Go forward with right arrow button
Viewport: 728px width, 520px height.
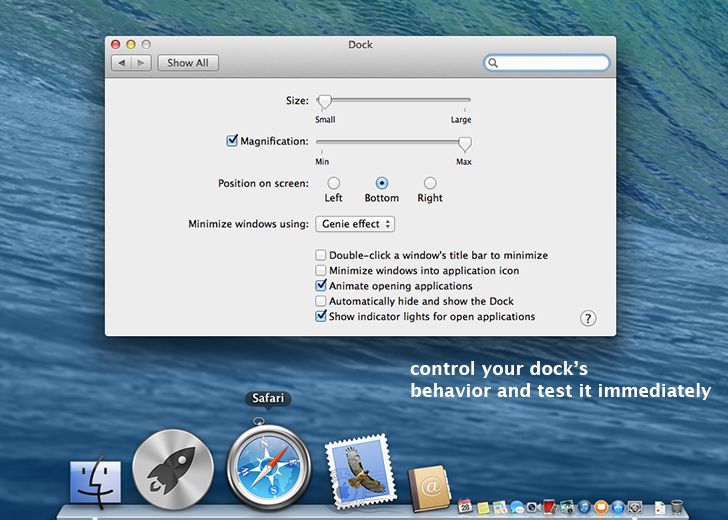coord(141,63)
